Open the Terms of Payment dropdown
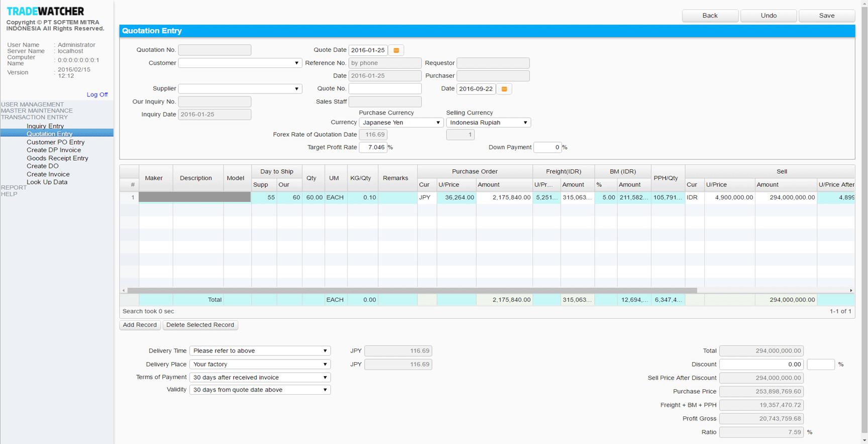 click(x=260, y=377)
